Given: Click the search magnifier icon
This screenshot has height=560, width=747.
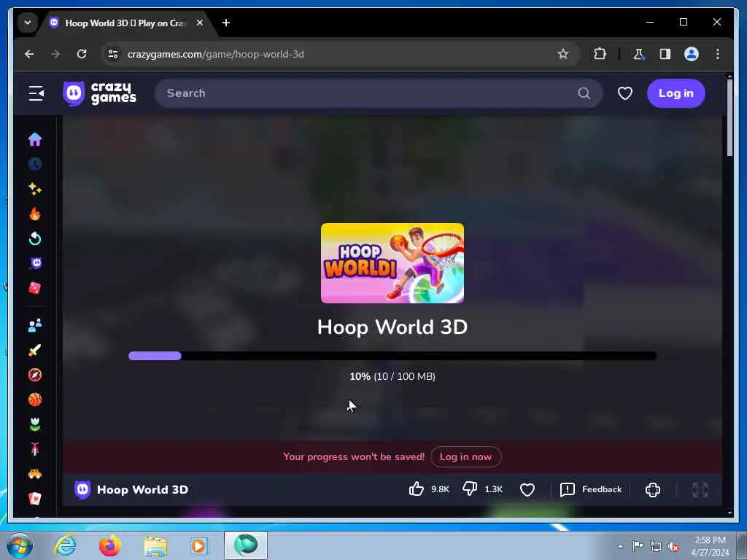Looking at the screenshot, I should point(584,93).
